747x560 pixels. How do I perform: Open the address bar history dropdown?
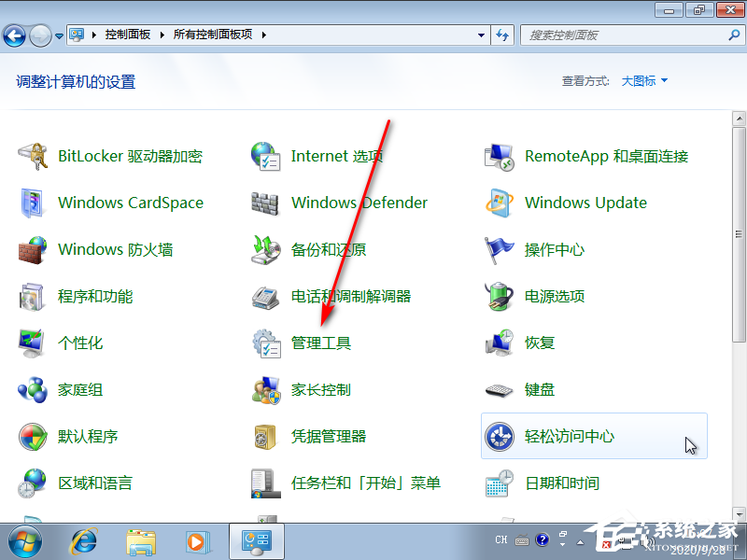pos(480,35)
